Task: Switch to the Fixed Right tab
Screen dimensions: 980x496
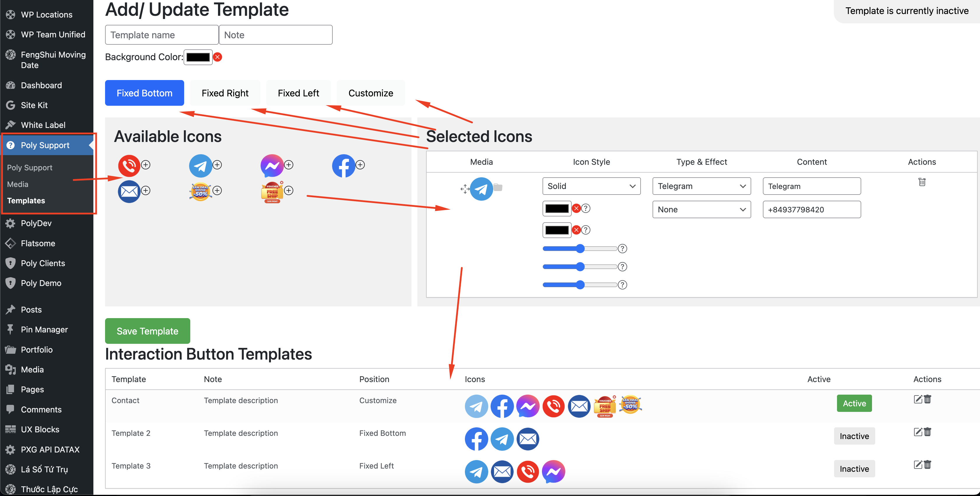Action: coord(225,93)
